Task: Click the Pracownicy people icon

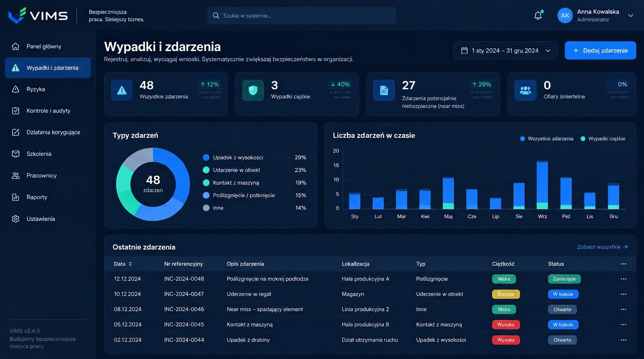Action: (15, 176)
